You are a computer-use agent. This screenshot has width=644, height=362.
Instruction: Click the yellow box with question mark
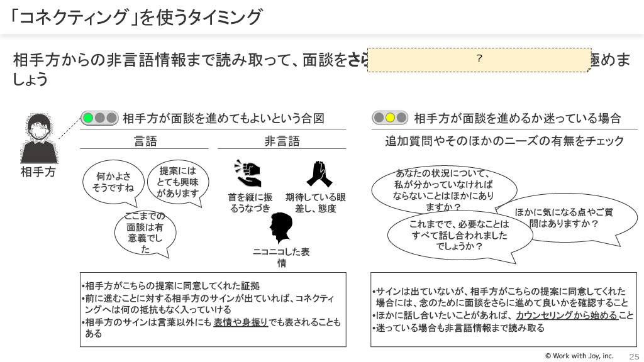(x=479, y=59)
